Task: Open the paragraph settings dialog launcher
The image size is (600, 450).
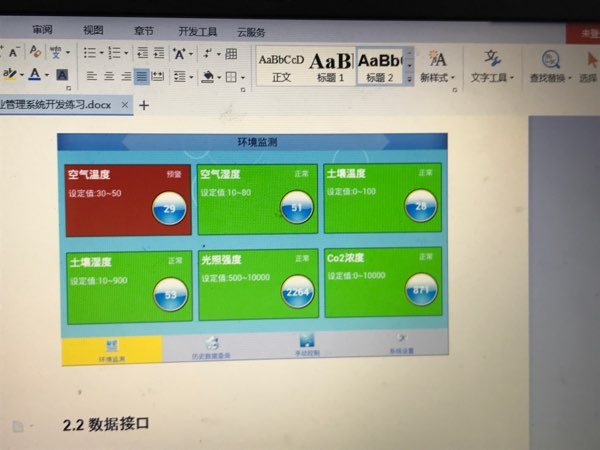Action: click(243, 90)
